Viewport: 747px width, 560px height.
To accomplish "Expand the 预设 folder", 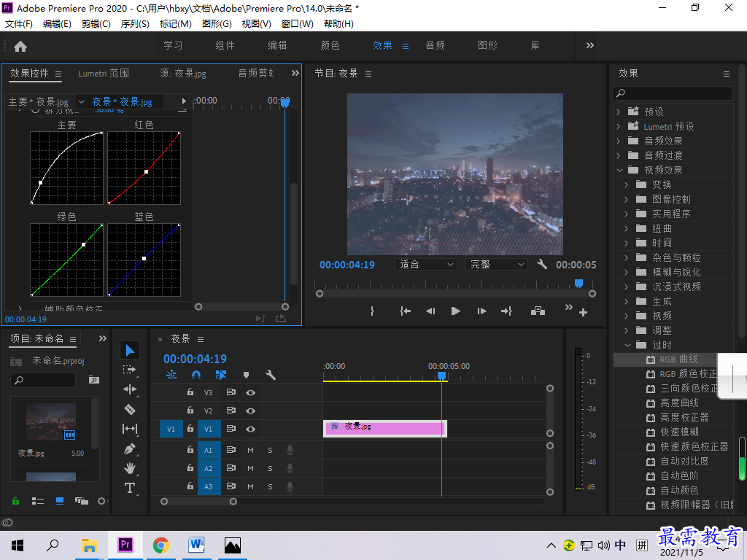I will click(619, 112).
